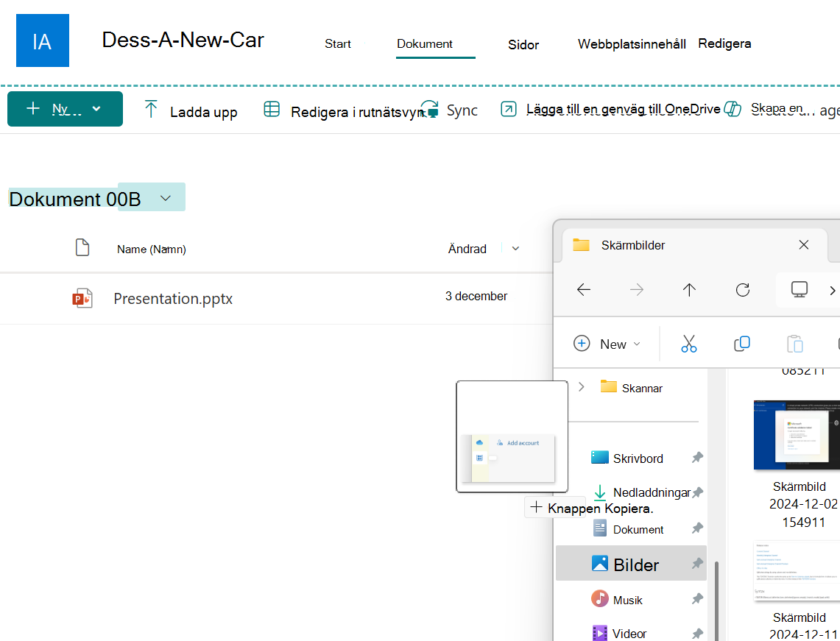Click the PowerPoint icon for Presentation.pptx
Viewport: 840px width, 641px height.
click(x=82, y=298)
